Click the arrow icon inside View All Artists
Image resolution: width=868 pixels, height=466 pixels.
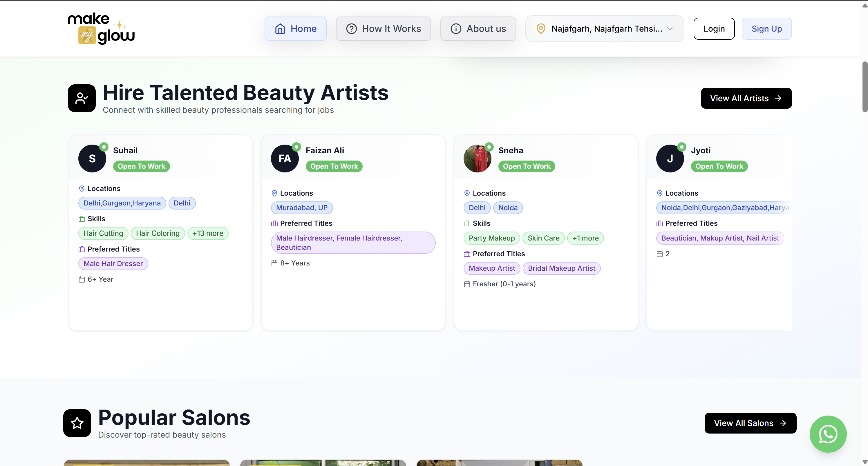[778, 98]
